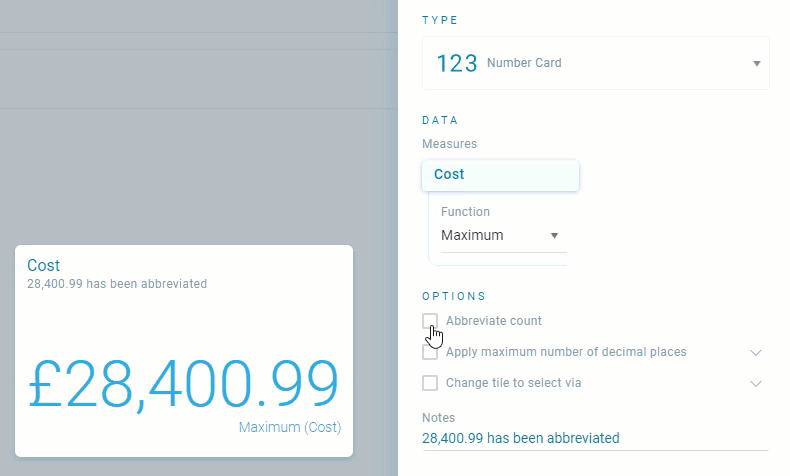Check the Change tile to select via box
The image size is (790, 476).
(x=430, y=383)
